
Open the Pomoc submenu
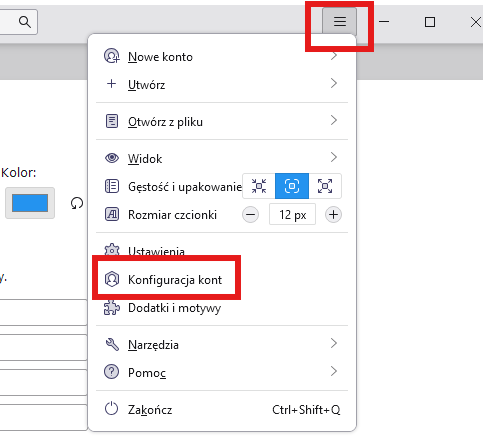click(x=222, y=372)
